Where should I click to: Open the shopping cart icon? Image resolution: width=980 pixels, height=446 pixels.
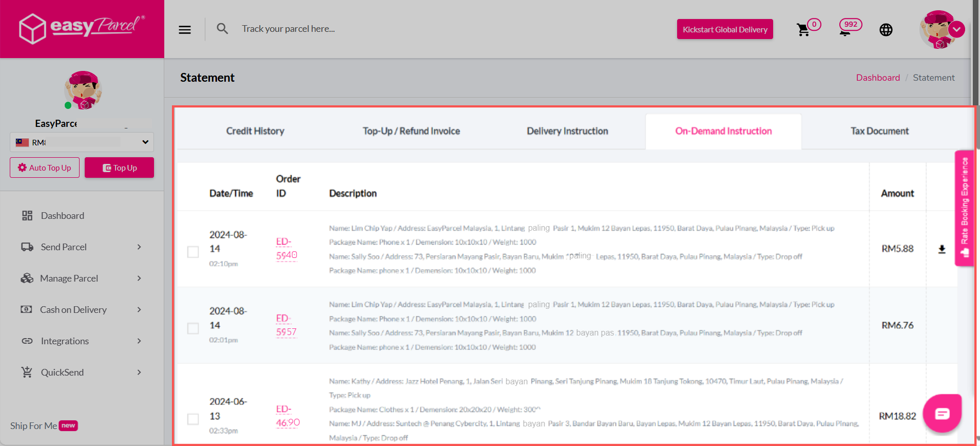pyautogui.click(x=803, y=30)
